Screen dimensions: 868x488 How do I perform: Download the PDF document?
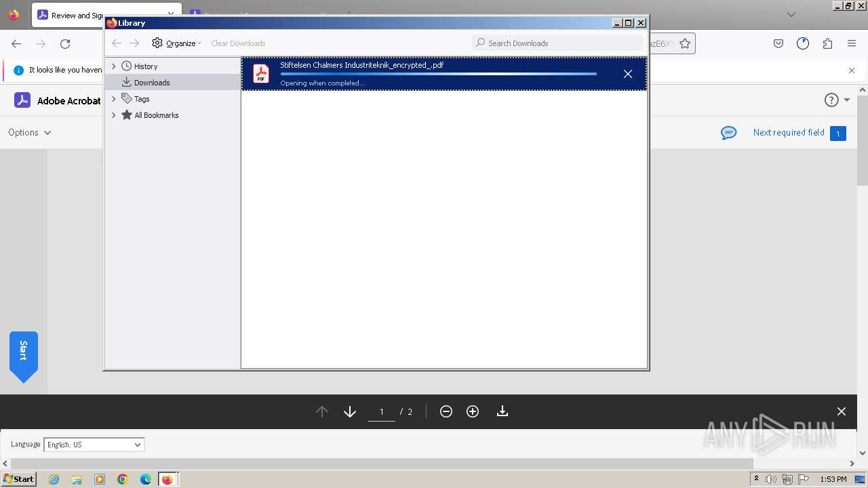tap(502, 411)
